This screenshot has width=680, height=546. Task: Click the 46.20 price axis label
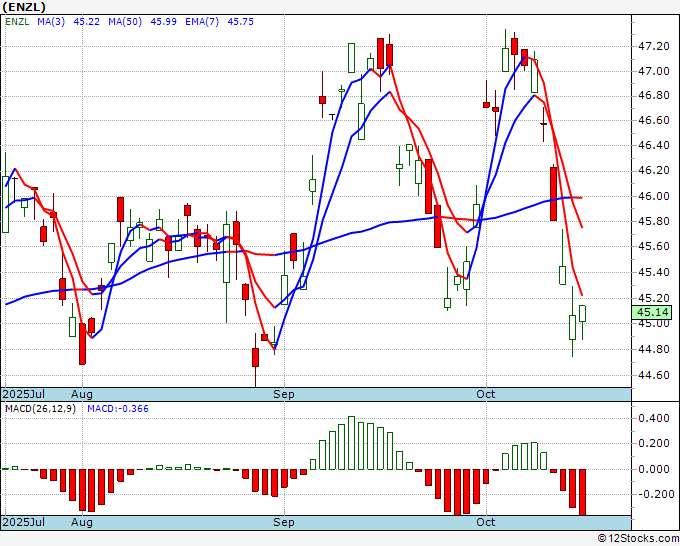click(x=654, y=170)
